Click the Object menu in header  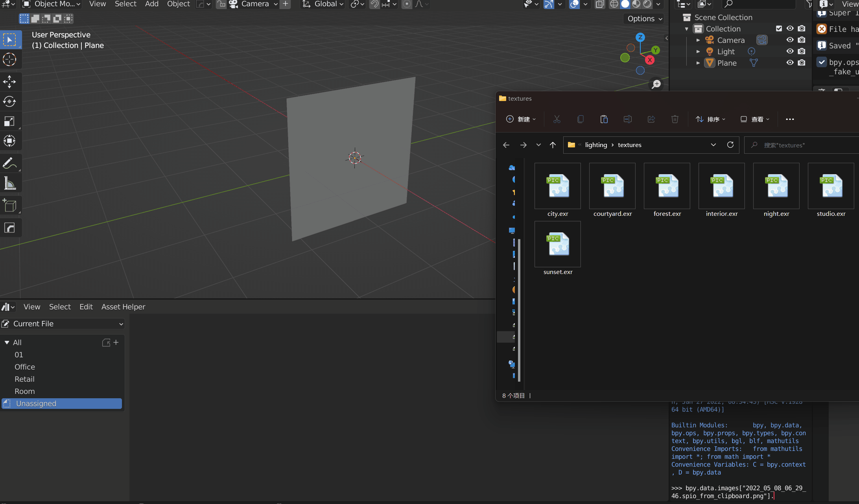pyautogui.click(x=178, y=4)
